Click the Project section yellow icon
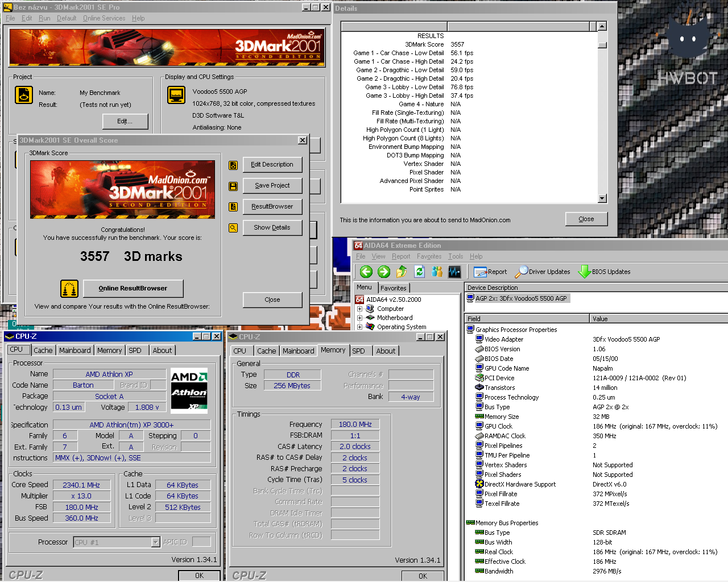The height and width of the screenshot is (582, 728). 24,95
